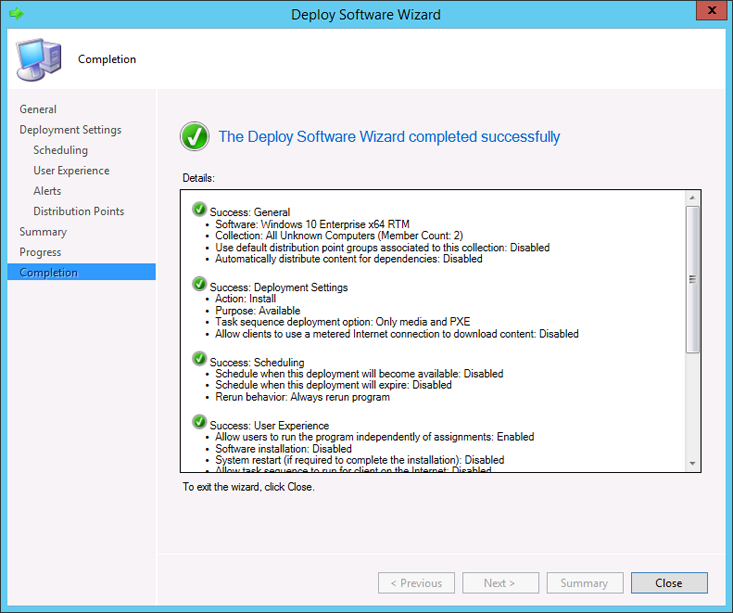This screenshot has width=733, height=613.
Task: Select Distribution Points in wizard navigation
Action: pos(78,211)
